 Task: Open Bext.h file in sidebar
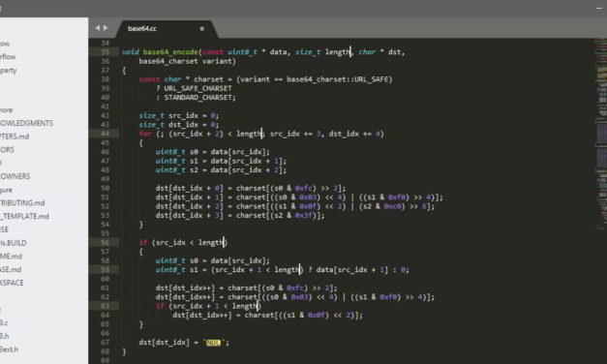tap(9, 349)
